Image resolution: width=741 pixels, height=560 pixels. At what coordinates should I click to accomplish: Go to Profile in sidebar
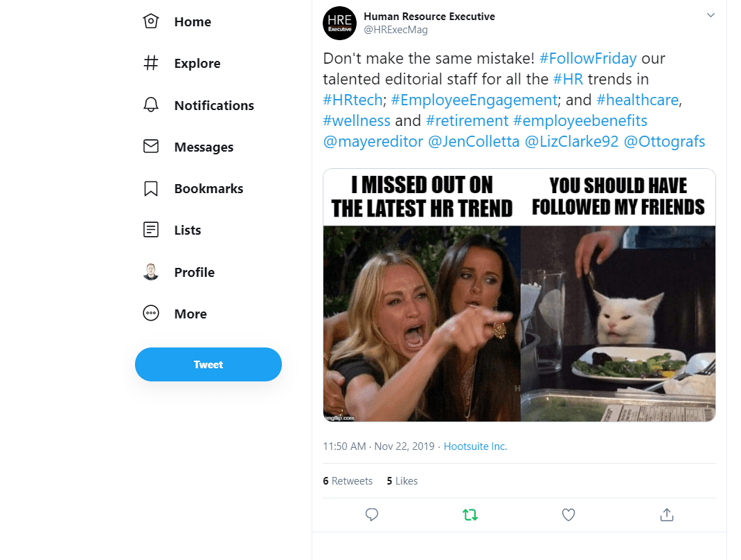tap(194, 272)
